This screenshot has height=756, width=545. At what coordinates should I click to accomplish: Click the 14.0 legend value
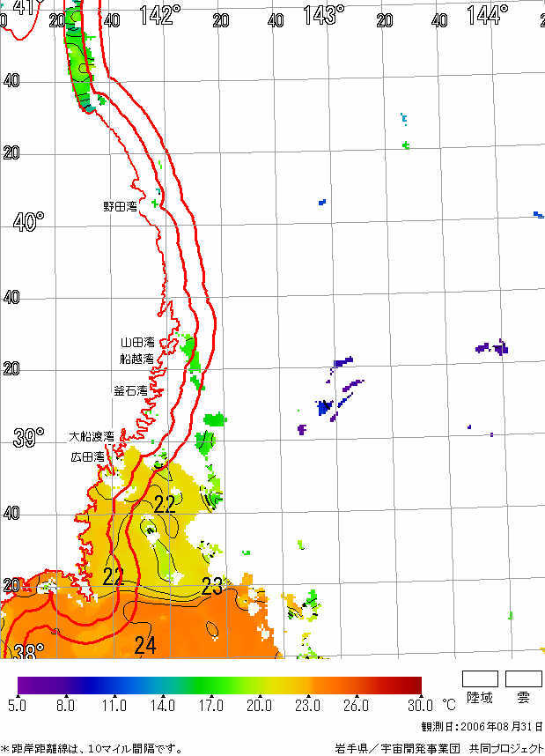pyautogui.click(x=162, y=707)
